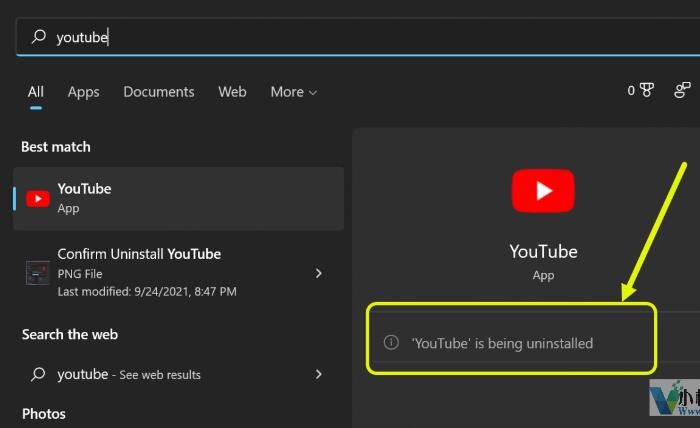Click the YouTube title in the preview pane
Viewport: 700px width, 428px height.
click(543, 251)
